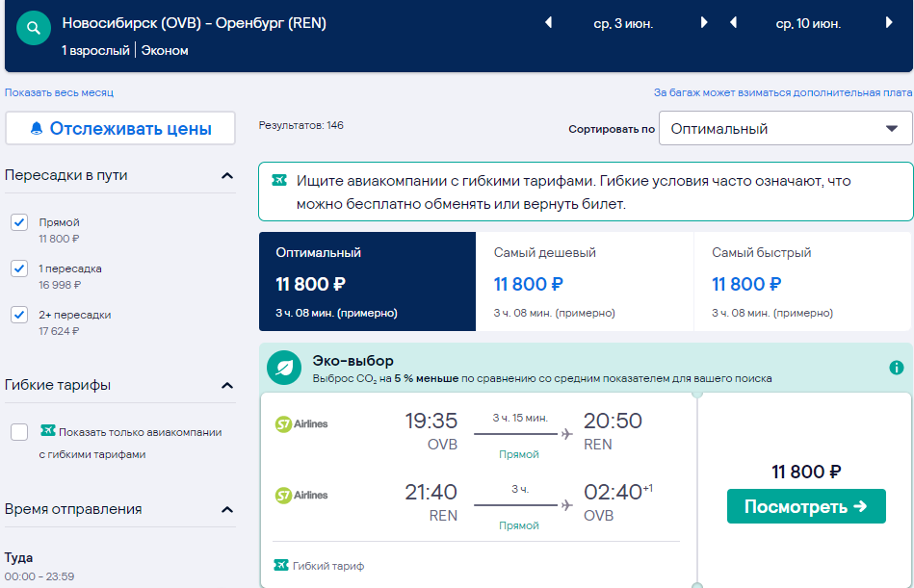Open the Показать весь месяц link
914x588 pixels.
click(x=59, y=92)
